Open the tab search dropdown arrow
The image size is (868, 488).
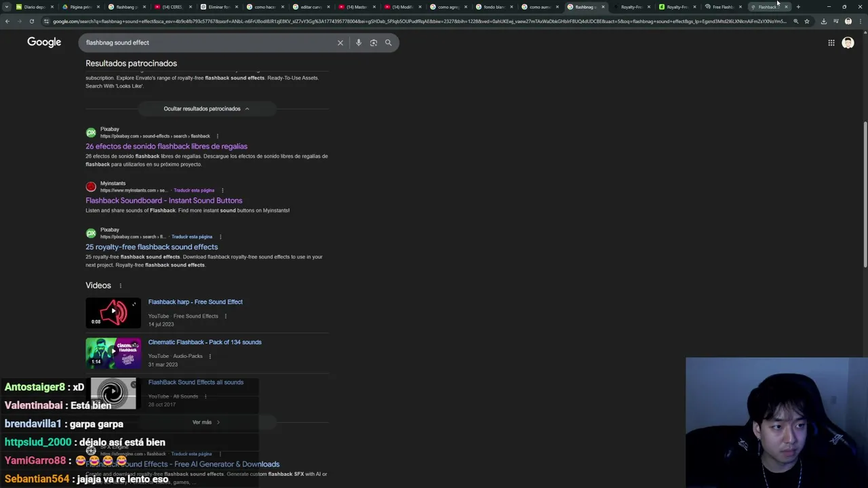point(7,7)
